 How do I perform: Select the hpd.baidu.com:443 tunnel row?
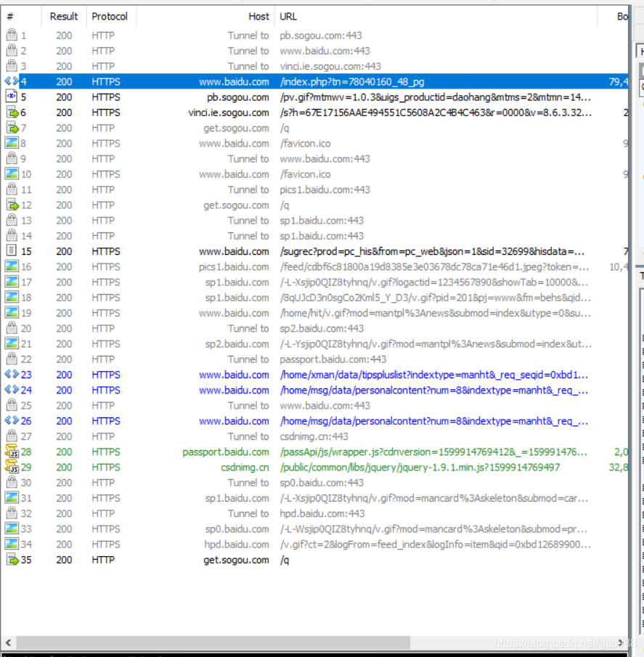point(314,514)
